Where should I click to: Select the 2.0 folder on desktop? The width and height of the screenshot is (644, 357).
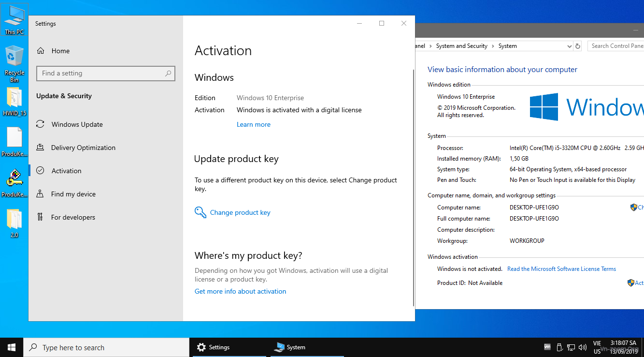click(14, 223)
